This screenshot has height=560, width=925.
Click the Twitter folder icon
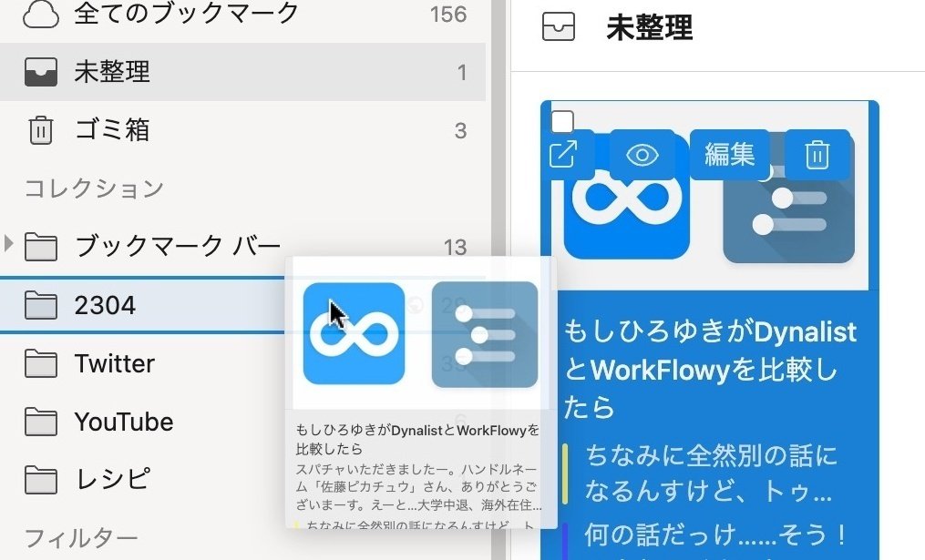click(x=41, y=363)
